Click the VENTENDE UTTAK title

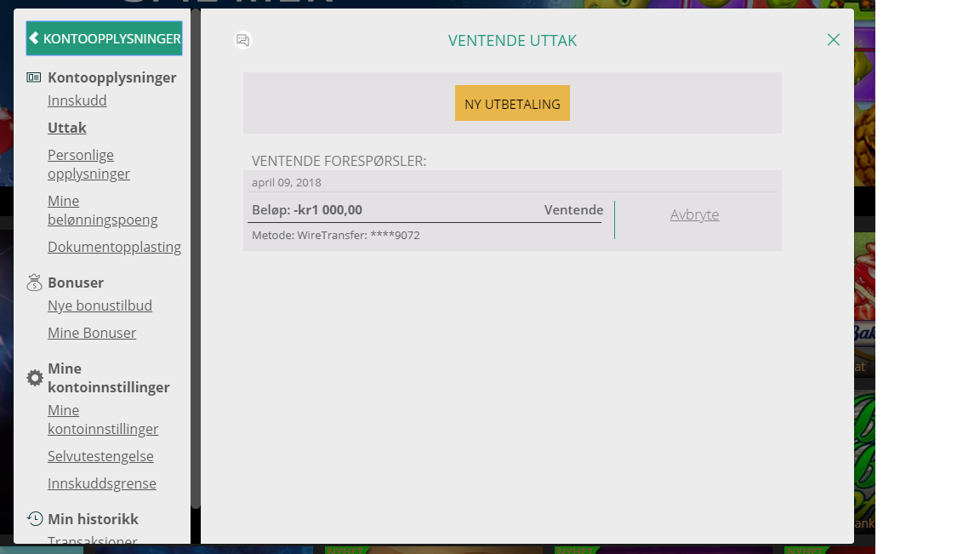point(512,41)
